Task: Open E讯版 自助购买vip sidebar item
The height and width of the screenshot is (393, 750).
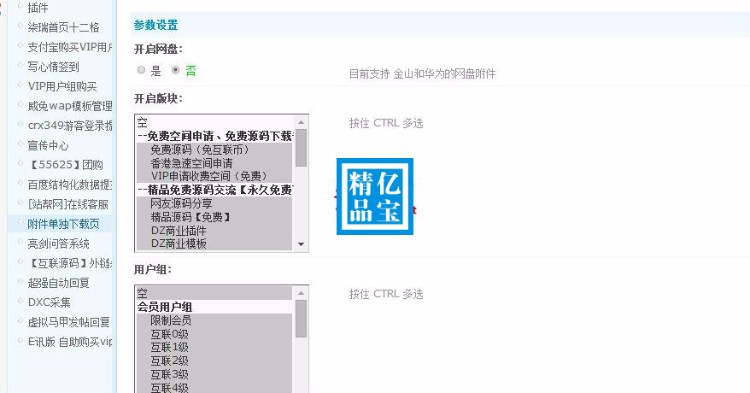Action: tap(70, 342)
